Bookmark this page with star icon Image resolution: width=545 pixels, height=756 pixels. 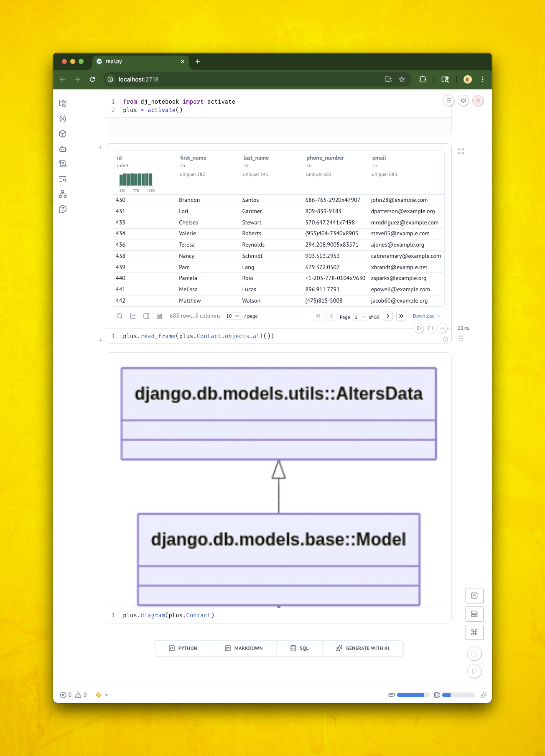[402, 79]
